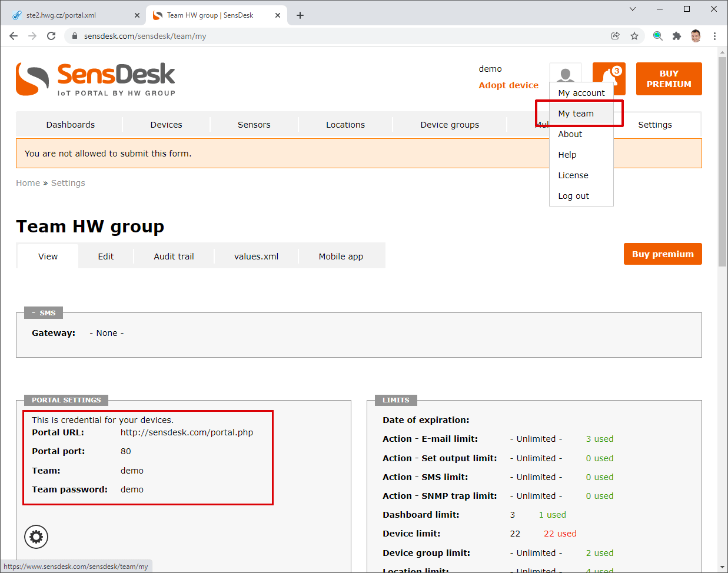Open the browser extensions puzzle icon
Viewport: 728px width, 573px height.
tap(677, 36)
